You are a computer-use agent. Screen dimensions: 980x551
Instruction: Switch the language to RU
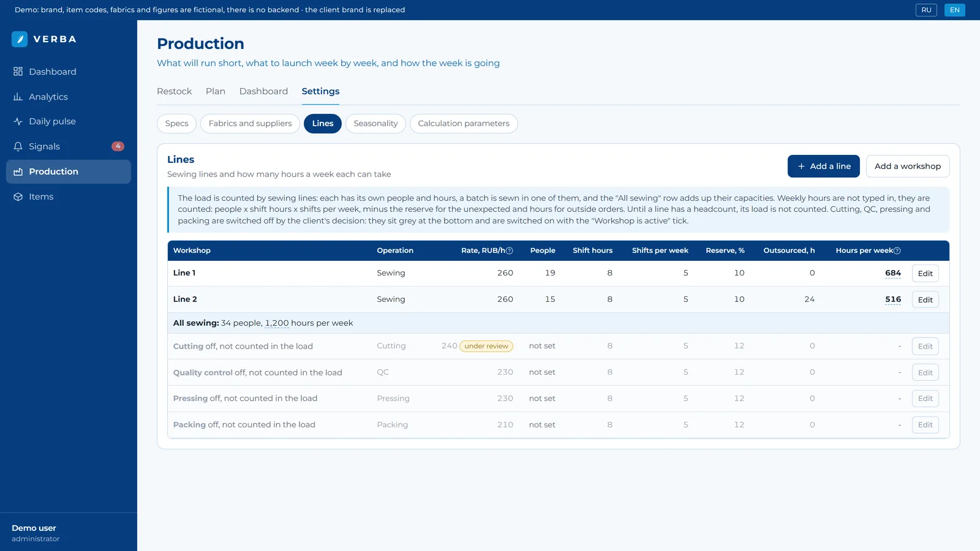(926, 10)
